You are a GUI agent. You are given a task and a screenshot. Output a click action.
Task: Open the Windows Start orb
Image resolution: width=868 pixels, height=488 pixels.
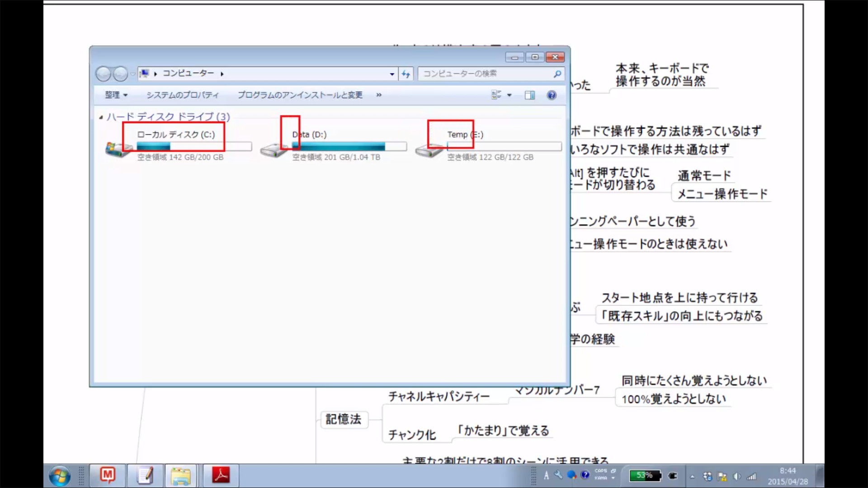click(x=60, y=476)
